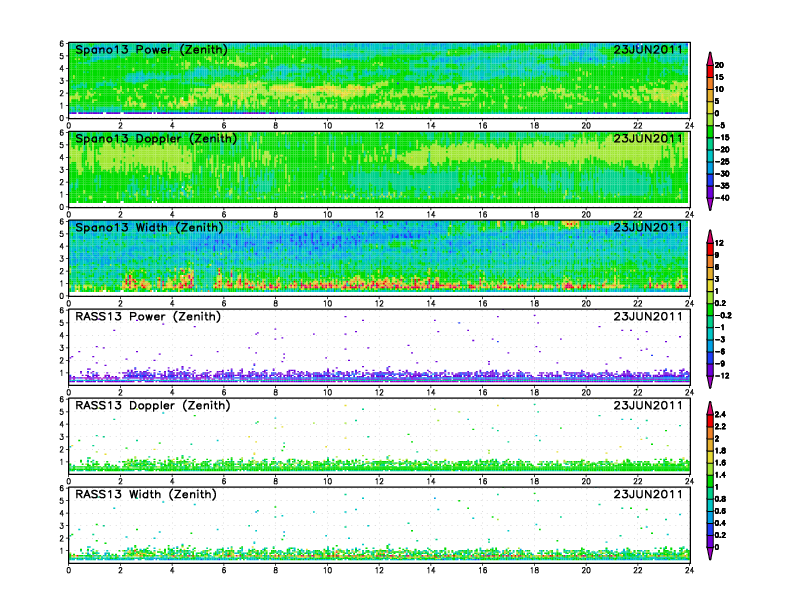
Task: Click the Spano13 Doppler heatmap plot area
Action: pos(379,169)
